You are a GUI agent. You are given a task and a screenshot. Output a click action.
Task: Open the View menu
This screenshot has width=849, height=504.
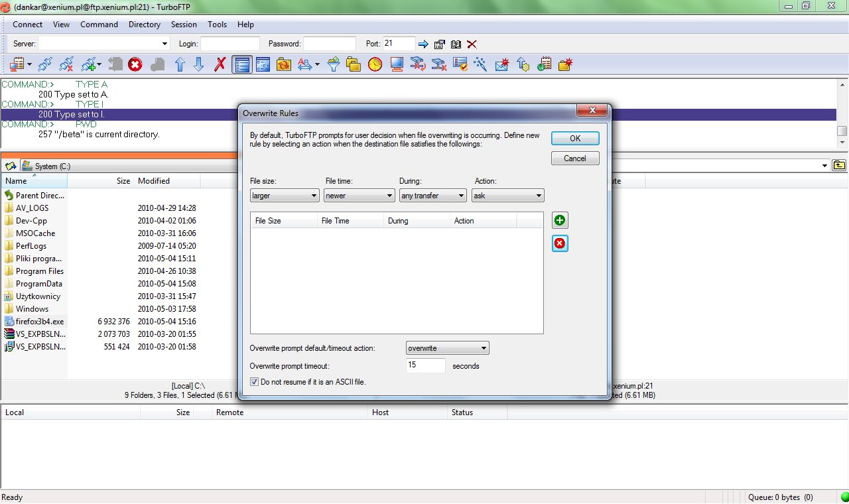[61, 25]
